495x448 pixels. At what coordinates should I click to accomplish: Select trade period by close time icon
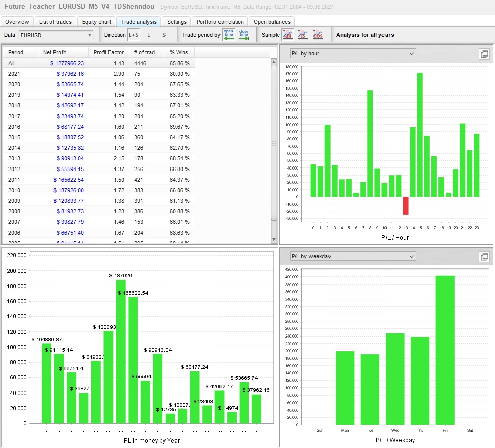click(x=244, y=35)
